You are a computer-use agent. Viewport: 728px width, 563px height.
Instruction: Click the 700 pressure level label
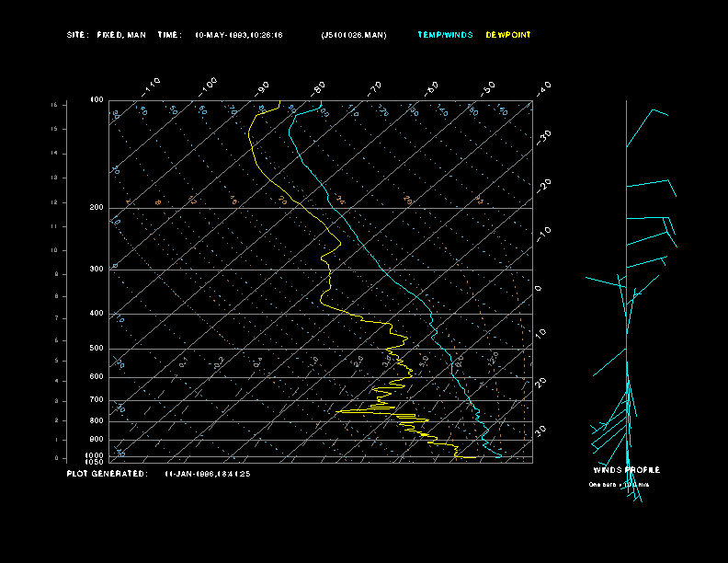coord(96,400)
